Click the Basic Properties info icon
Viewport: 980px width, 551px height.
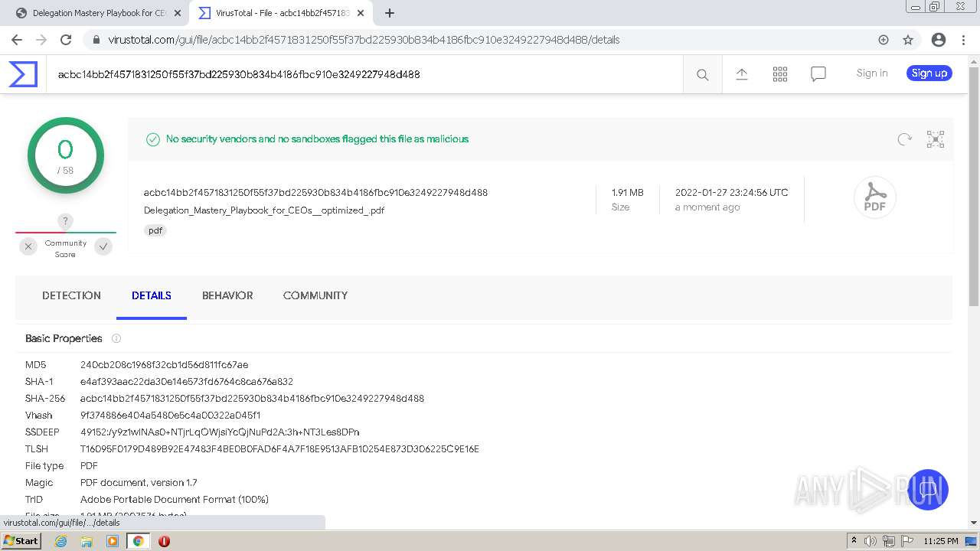pos(116,338)
